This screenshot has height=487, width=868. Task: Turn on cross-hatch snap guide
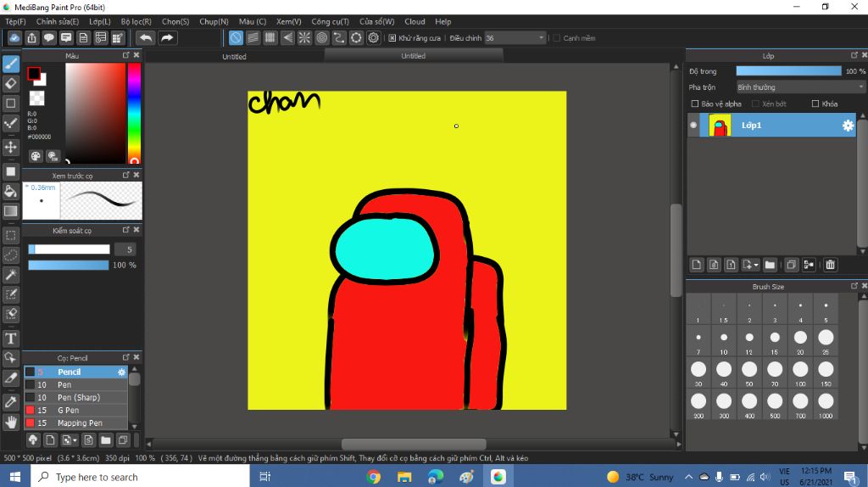[270, 37]
